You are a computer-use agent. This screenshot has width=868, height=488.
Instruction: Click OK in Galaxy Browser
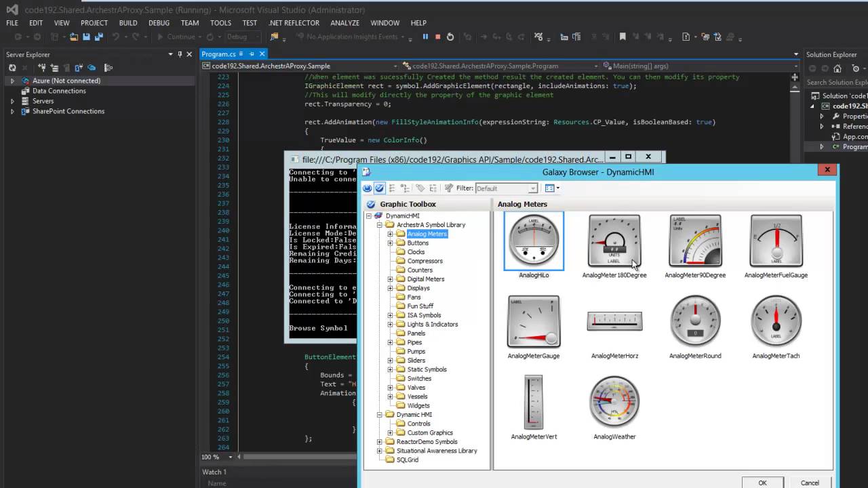point(762,483)
